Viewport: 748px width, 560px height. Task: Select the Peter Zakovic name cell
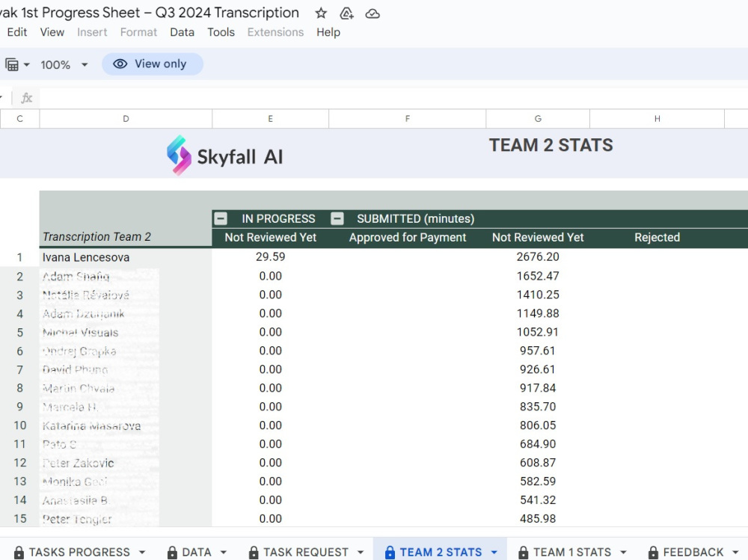tap(126, 463)
